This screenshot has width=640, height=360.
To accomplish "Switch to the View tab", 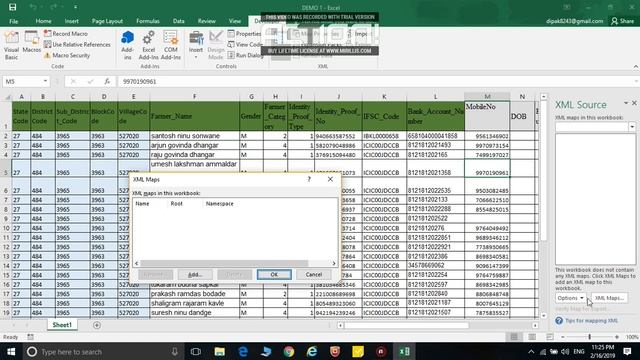I will pyautogui.click(x=235, y=21).
